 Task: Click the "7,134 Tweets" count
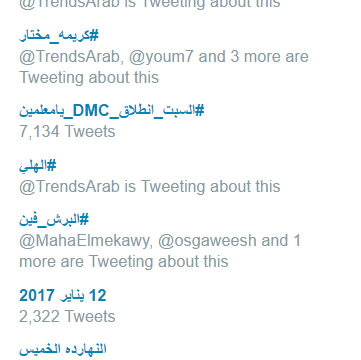[x=67, y=131]
